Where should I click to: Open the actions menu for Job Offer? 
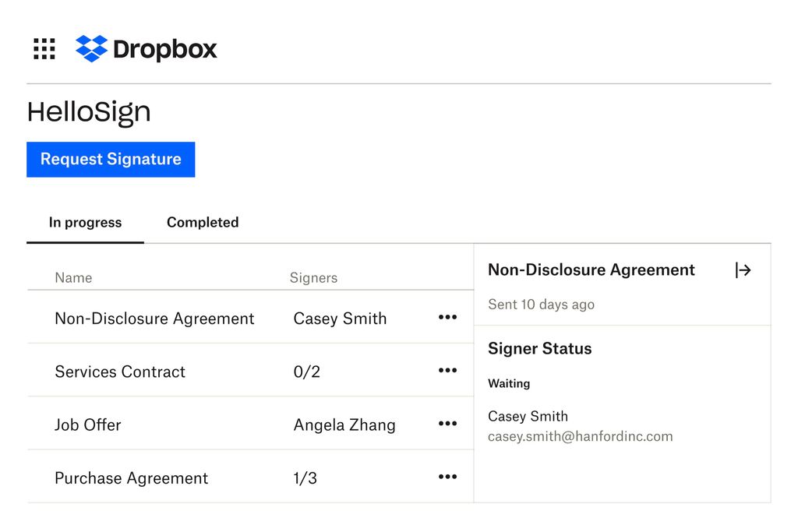448,423
